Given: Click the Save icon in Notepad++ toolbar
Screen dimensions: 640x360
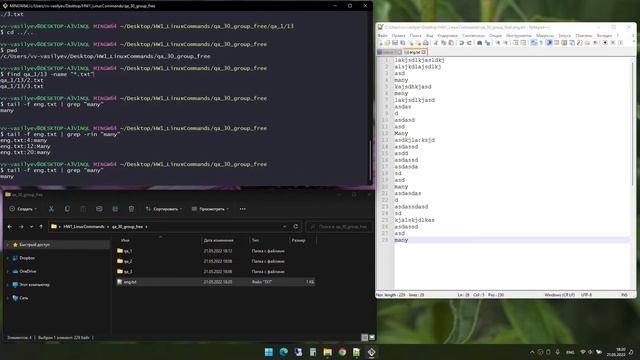Looking at the screenshot, I should (x=395, y=42).
